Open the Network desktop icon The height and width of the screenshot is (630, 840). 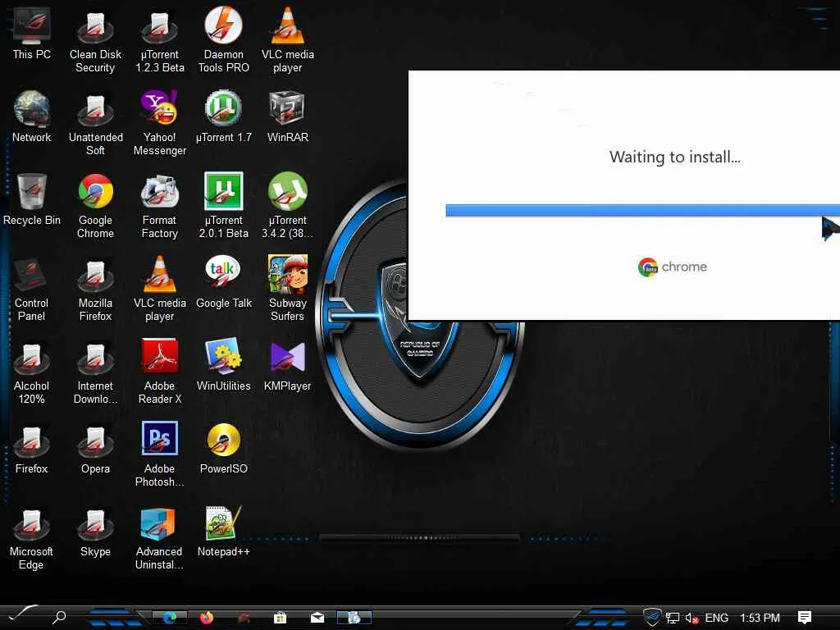click(x=32, y=116)
